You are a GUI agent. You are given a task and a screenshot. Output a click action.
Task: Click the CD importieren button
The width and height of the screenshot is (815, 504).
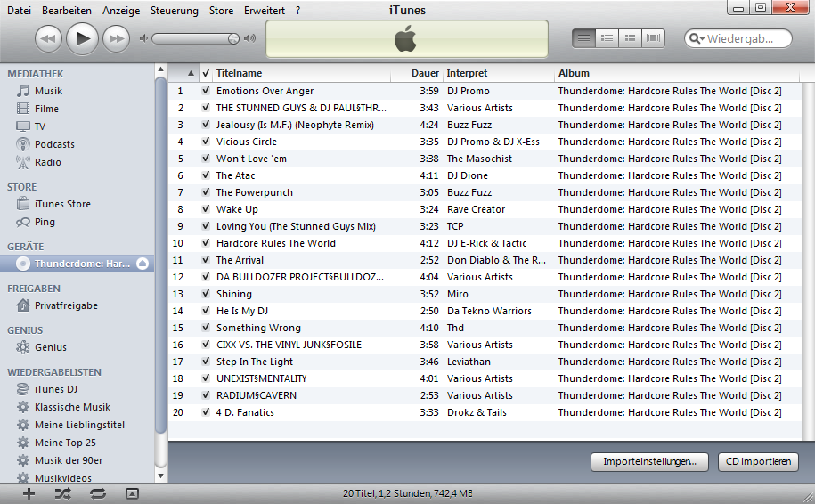(758, 462)
